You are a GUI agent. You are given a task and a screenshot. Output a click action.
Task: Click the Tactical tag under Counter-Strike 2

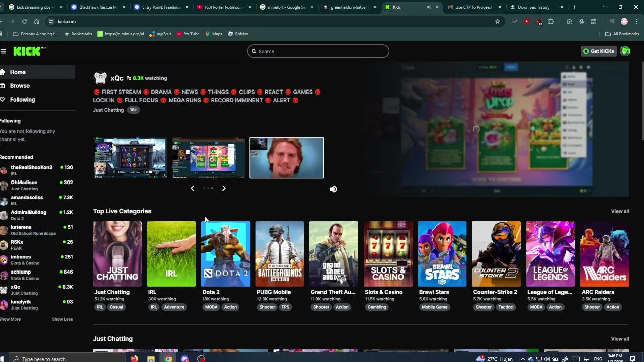click(x=506, y=307)
